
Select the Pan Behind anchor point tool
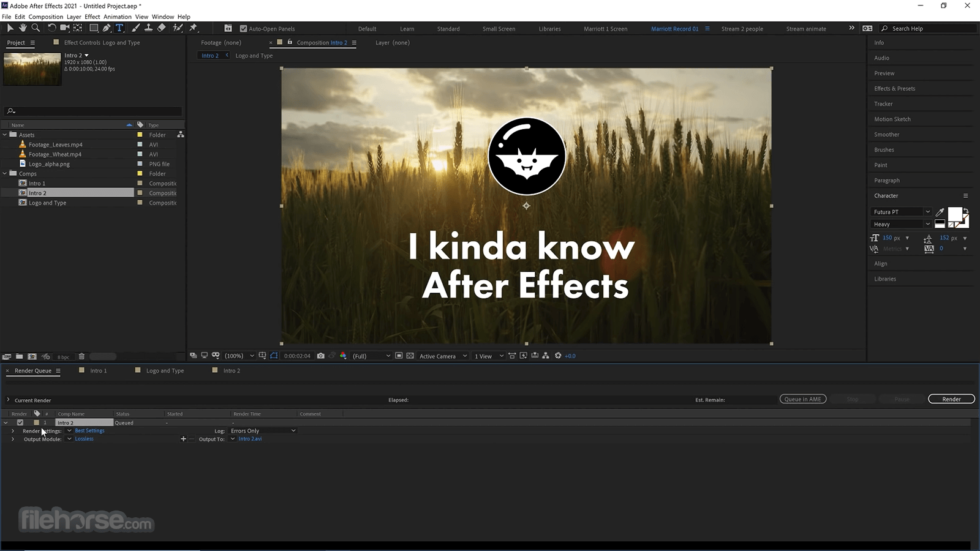78,28
